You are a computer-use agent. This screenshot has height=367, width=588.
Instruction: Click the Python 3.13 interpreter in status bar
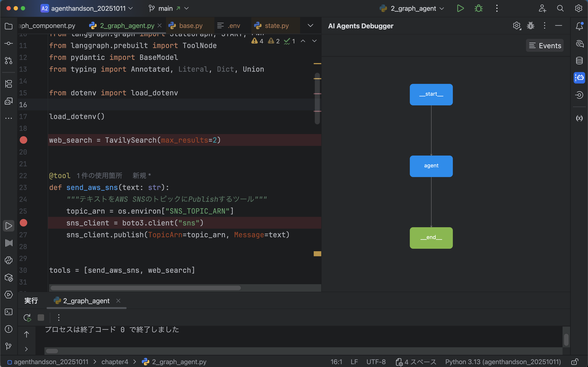coord(502,362)
